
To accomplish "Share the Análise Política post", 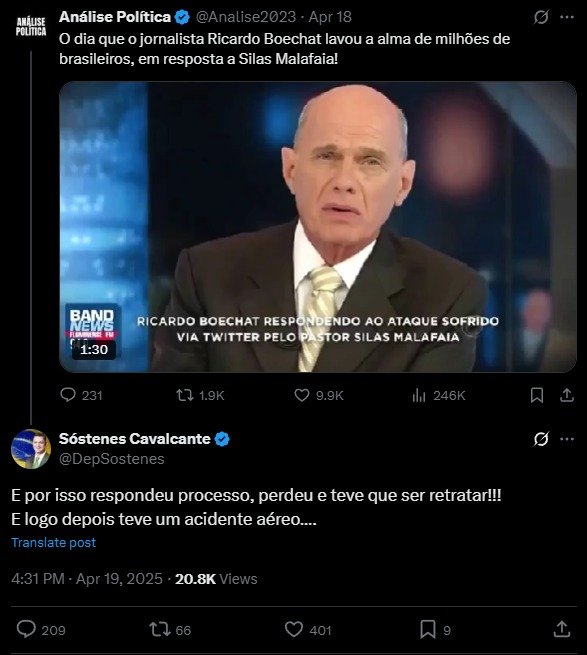I will pos(567,395).
